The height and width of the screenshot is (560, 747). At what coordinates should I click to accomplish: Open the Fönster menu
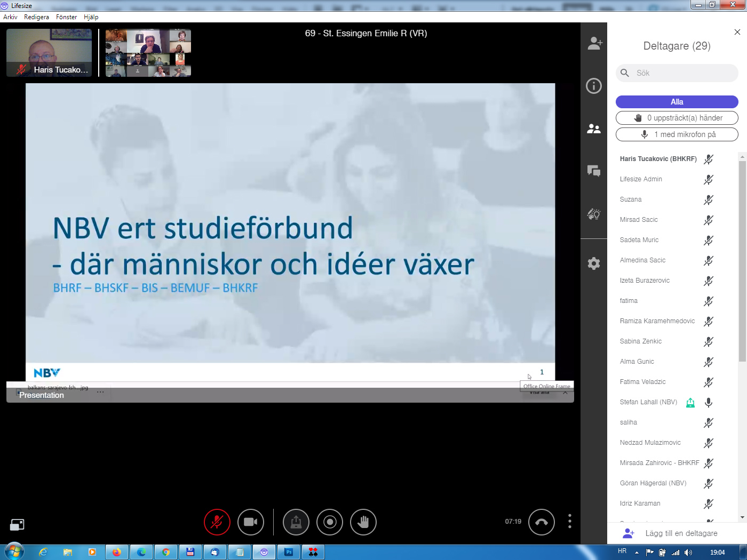(66, 17)
